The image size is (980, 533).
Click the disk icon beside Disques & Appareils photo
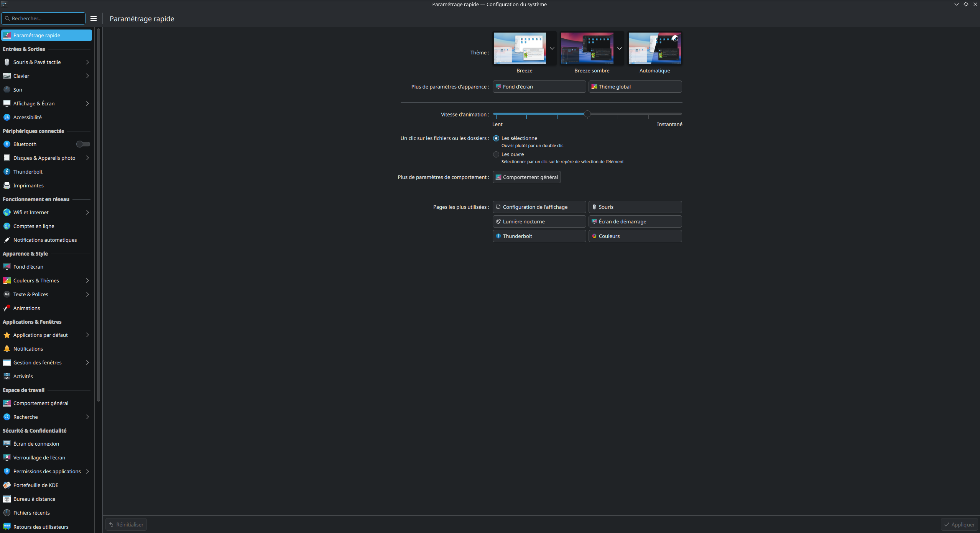7,158
